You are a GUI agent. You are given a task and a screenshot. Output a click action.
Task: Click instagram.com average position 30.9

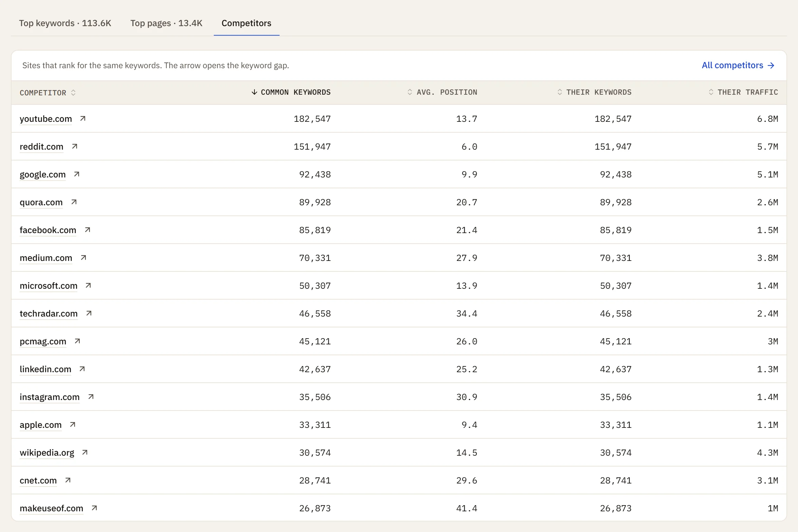pos(467,397)
